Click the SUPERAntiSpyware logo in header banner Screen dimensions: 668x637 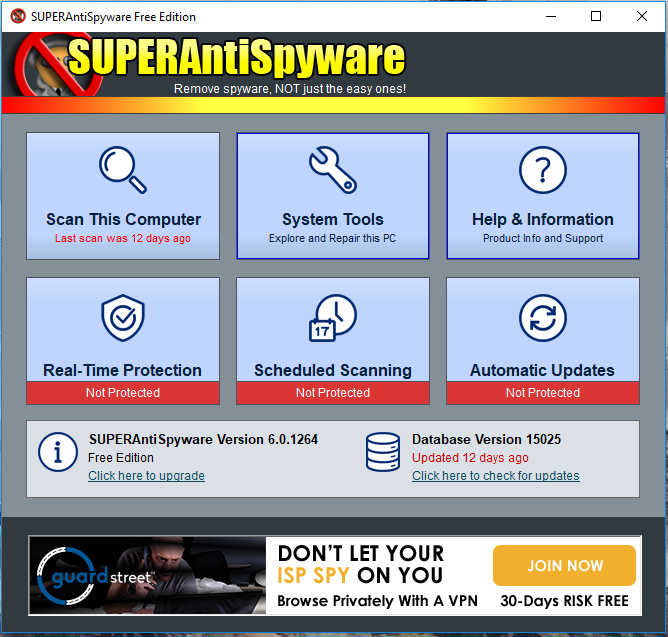pyautogui.click(x=211, y=63)
